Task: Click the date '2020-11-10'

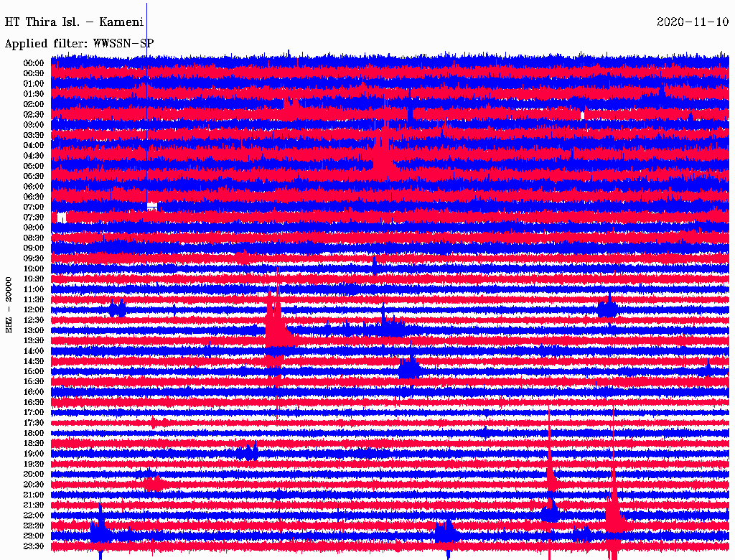Action: [x=693, y=22]
